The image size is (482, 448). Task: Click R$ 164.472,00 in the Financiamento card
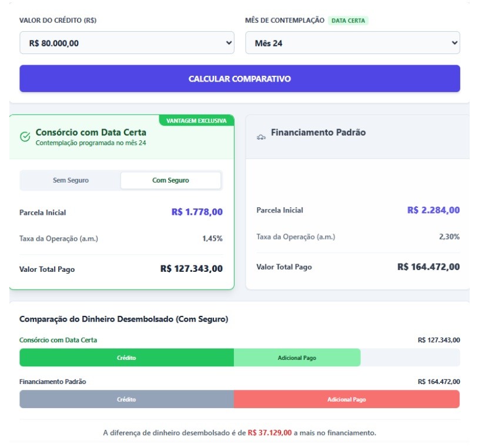[x=429, y=267]
